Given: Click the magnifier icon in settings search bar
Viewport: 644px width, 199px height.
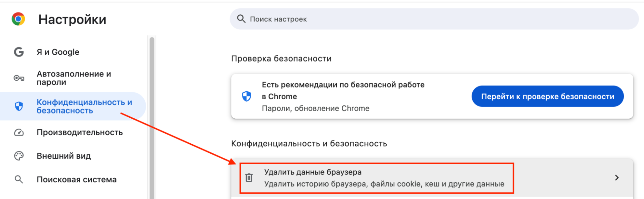Looking at the screenshot, I should [241, 19].
